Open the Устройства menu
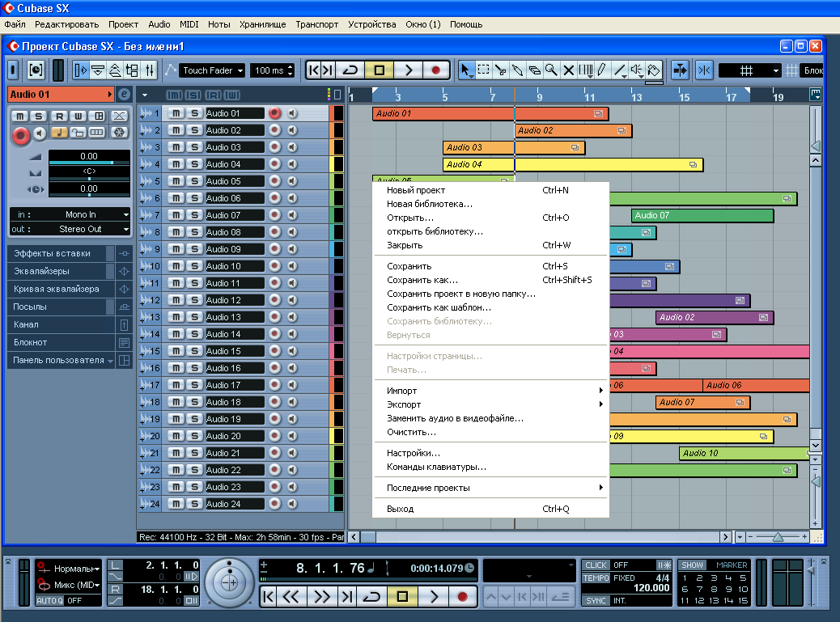 (371, 24)
